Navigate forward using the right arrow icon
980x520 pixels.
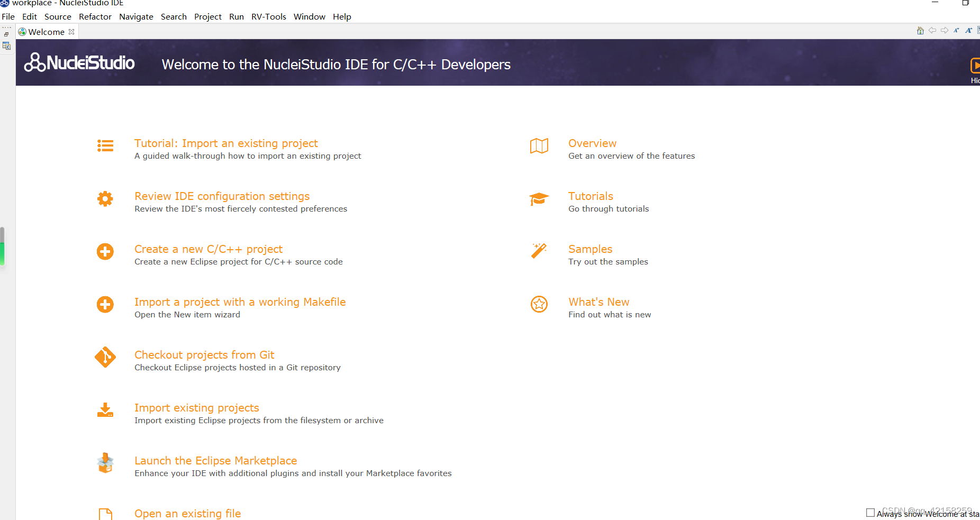pos(945,30)
